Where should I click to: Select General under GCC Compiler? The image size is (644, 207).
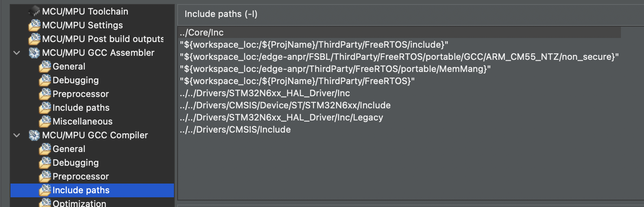tap(69, 149)
